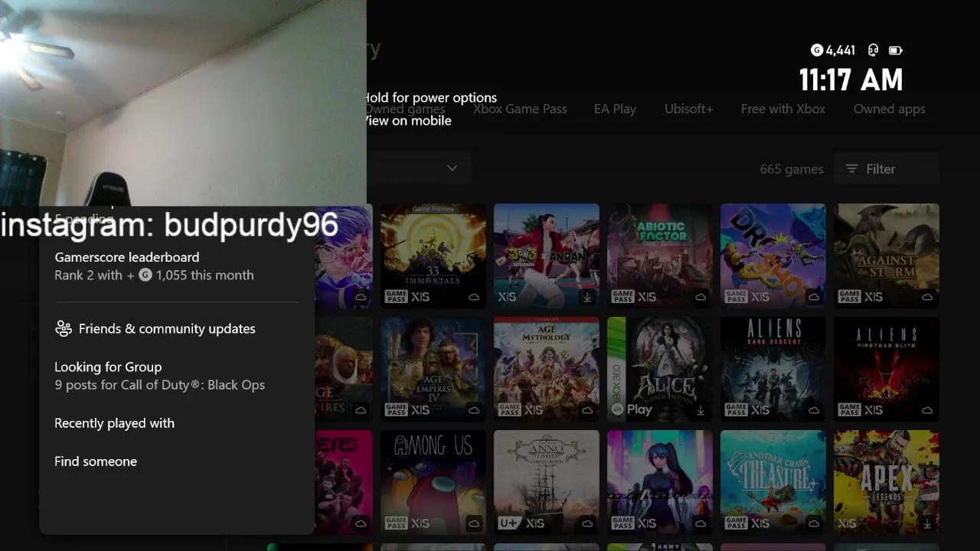This screenshot has height=551, width=980.
Task: Switch to the Xbox Game Pass tab
Action: click(x=520, y=109)
